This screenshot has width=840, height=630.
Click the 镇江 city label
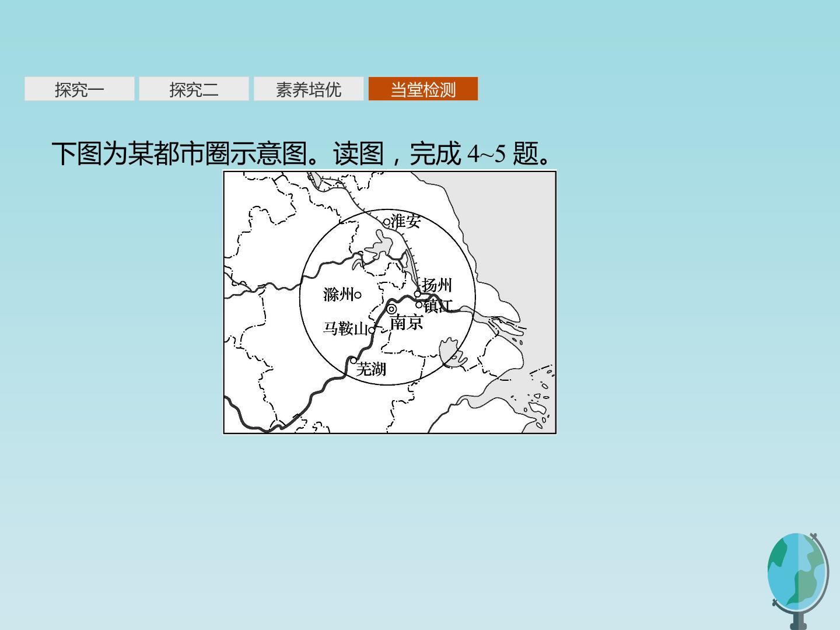437,305
